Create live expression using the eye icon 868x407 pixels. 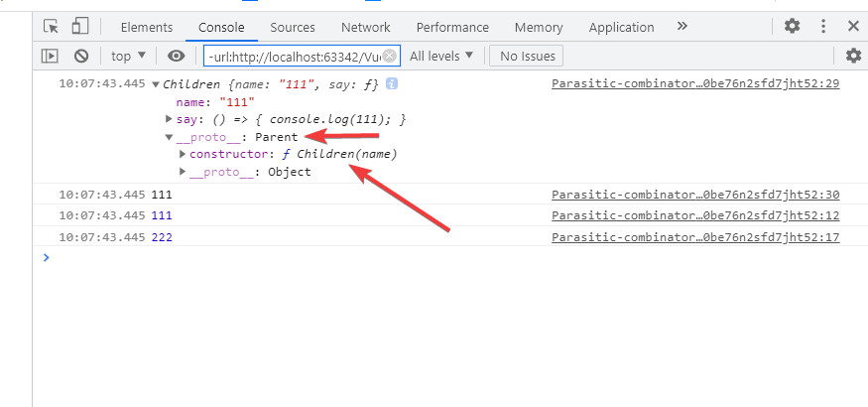pyautogui.click(x=176, y=57)
